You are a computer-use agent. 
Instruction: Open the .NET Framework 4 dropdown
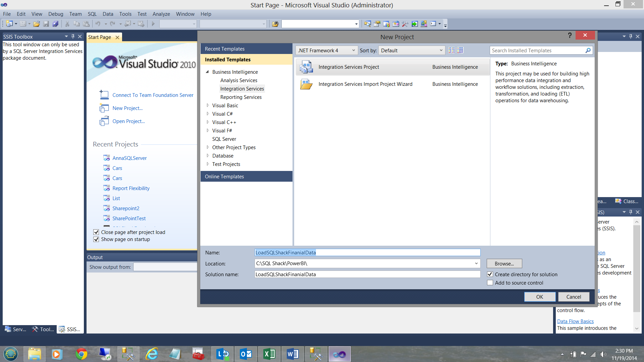tap(327, 50)
